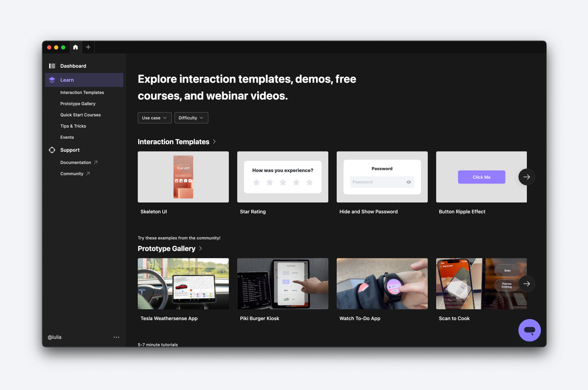Go to Tips & Tricks section
Image resolution: width=588 pixels, height=390 pixels.
pyautogui.click(x=73, y=126)
